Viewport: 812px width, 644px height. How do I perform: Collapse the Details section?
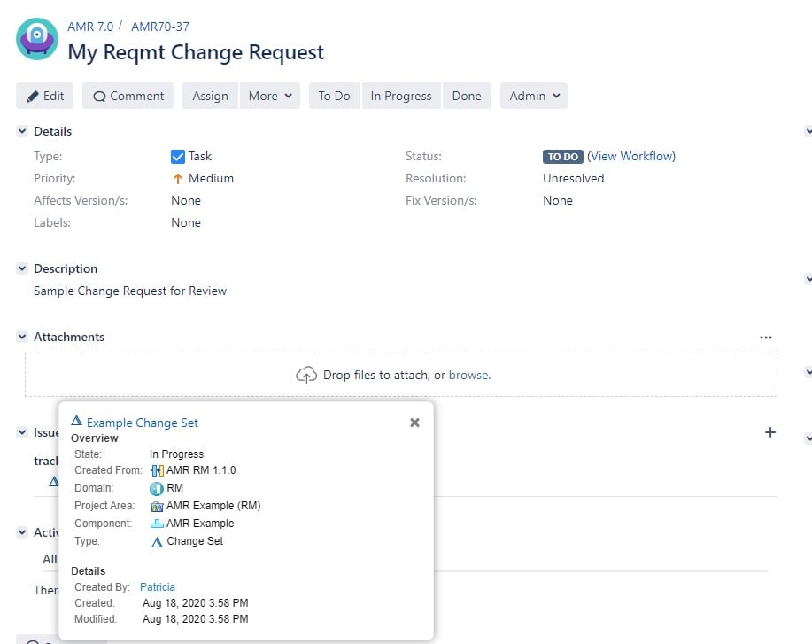tap(21, 130)
